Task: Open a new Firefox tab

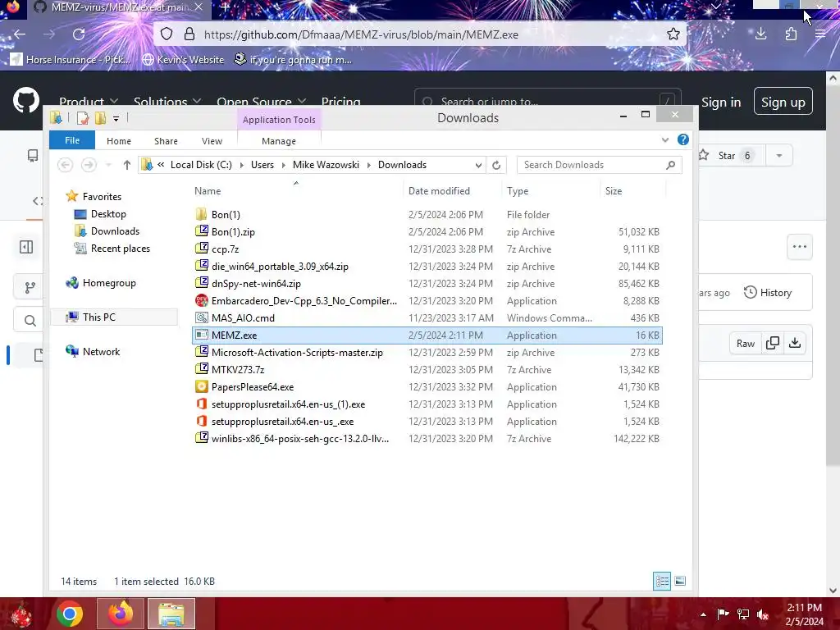Action: 225,7
